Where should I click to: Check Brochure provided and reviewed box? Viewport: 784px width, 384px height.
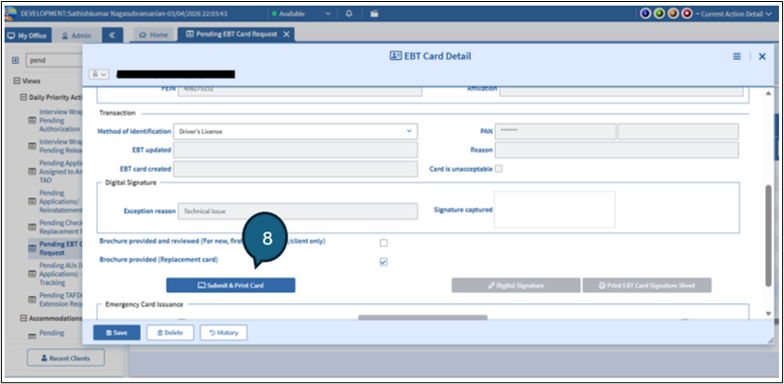384,243
